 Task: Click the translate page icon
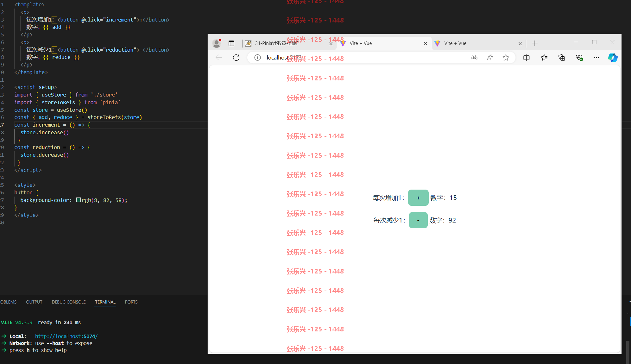(x=474, y=58)
